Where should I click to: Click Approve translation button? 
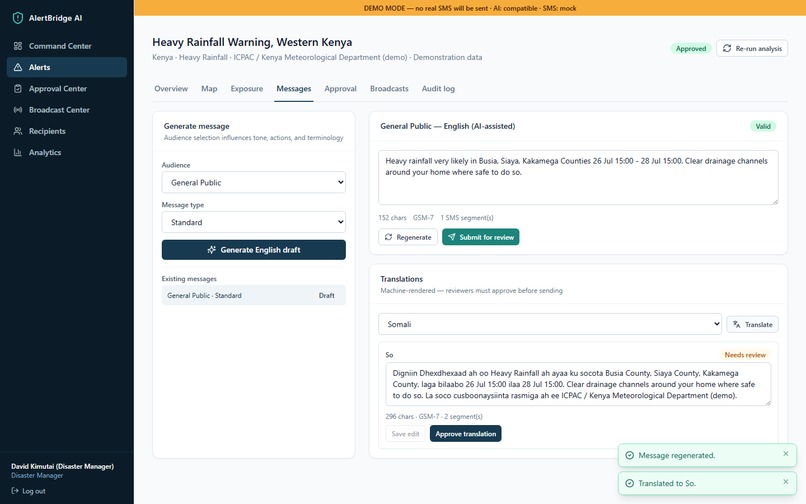[465, 434]
